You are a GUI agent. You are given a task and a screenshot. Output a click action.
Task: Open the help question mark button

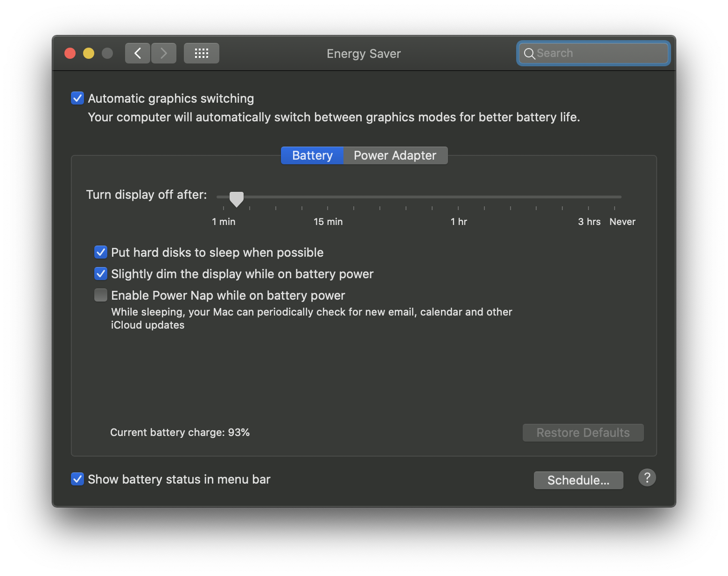647,478
